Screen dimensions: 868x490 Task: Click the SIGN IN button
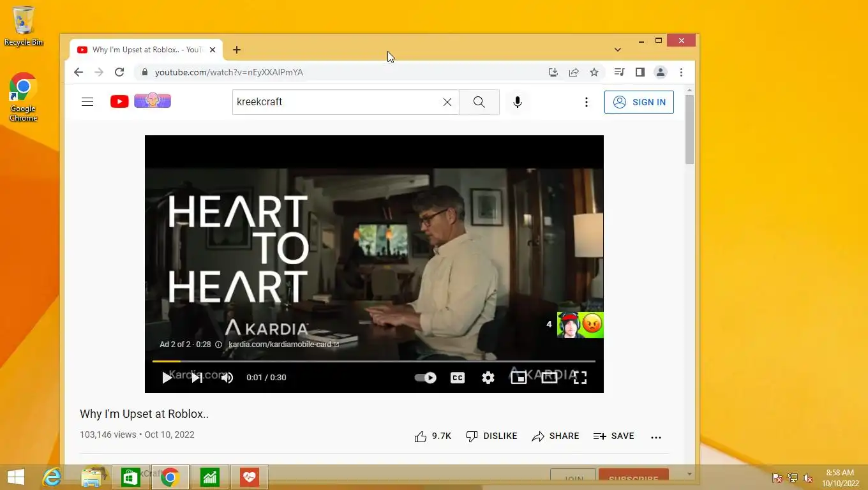(x=639, y=102)
